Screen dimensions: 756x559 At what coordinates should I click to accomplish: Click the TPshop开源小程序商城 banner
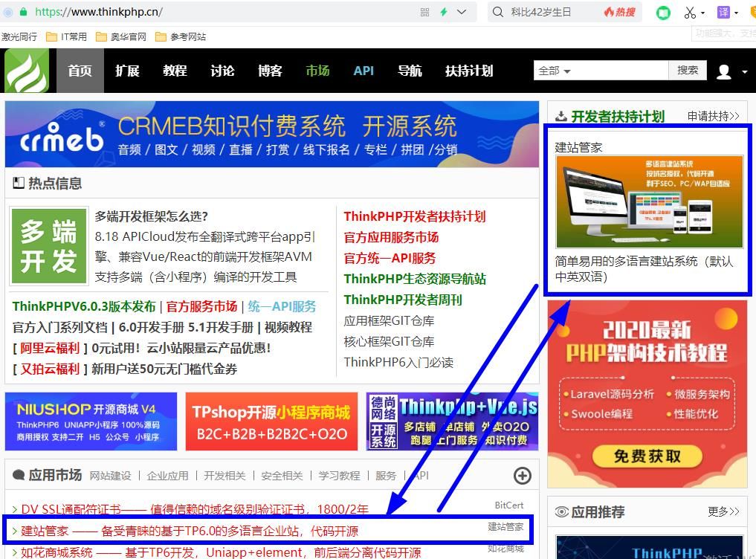pos(271,421)
